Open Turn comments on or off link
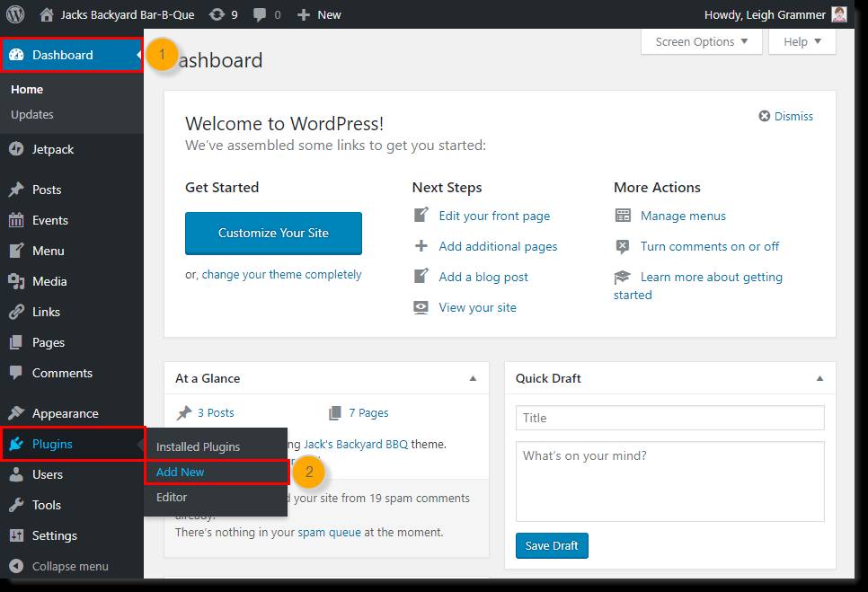Screen dimensions: 868x592 710,246
